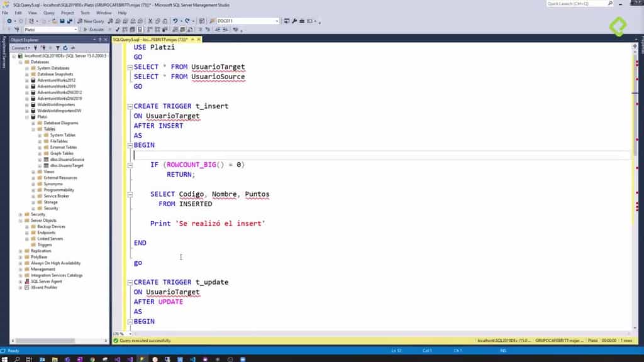Click the Redo toolbar icon

click(x=187, y=21)
